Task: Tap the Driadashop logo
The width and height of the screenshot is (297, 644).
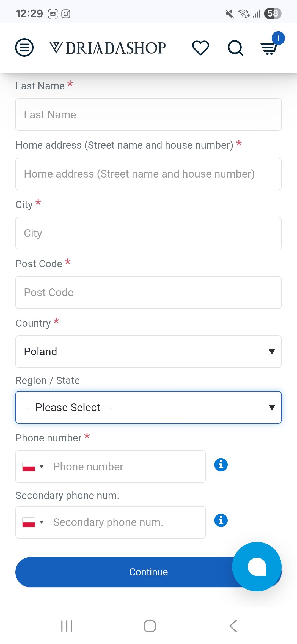Action: pyautogui.click(x=108, y=48)
